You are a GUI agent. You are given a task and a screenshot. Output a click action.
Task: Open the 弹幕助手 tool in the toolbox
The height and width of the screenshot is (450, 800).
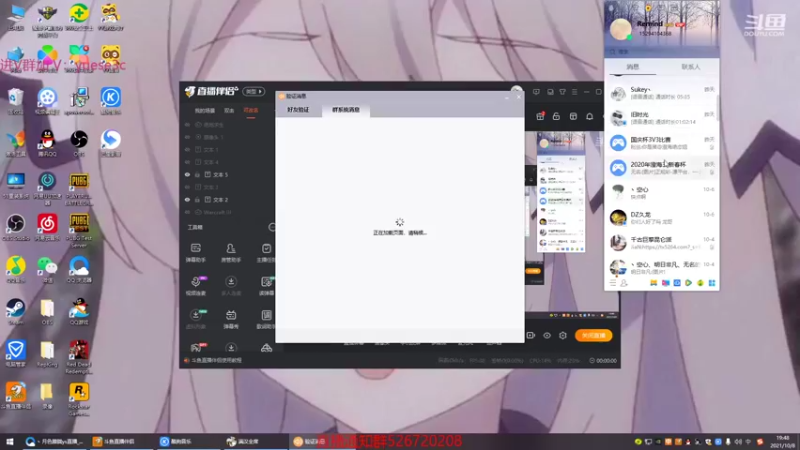pyautogui.click(x=195, y=253)
